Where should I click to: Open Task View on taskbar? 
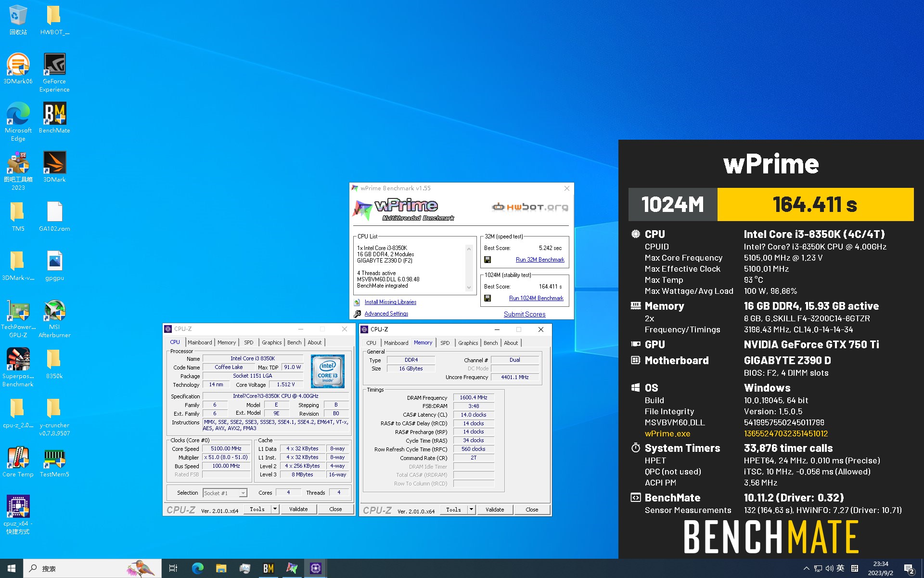click(x=173, y=568)
